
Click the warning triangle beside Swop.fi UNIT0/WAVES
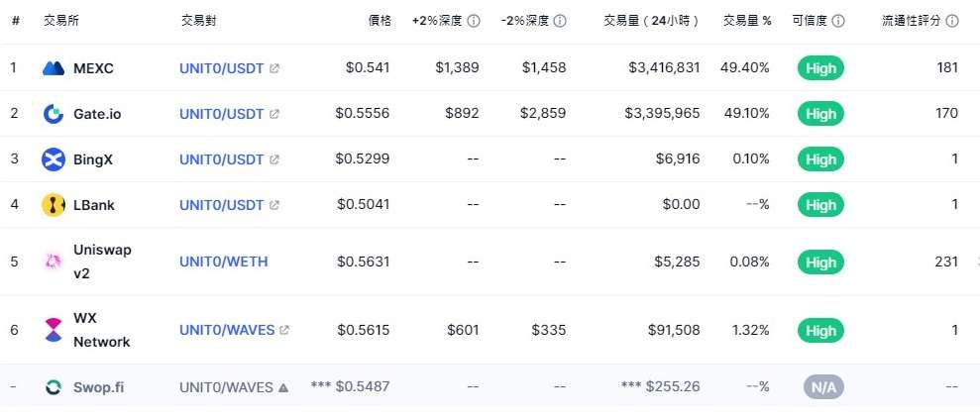(283, 387)
